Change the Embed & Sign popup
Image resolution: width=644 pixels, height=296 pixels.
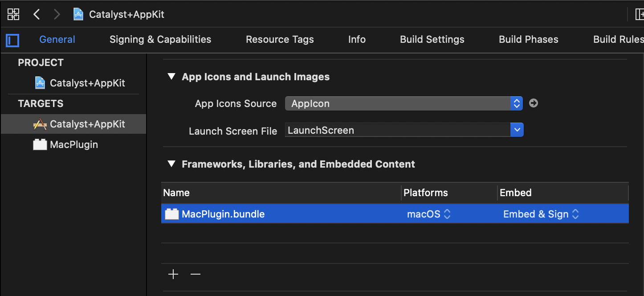coord(541,214)
